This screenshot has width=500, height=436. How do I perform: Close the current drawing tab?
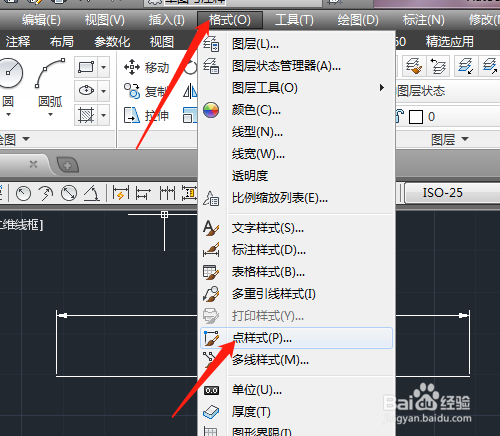(33, 164)
